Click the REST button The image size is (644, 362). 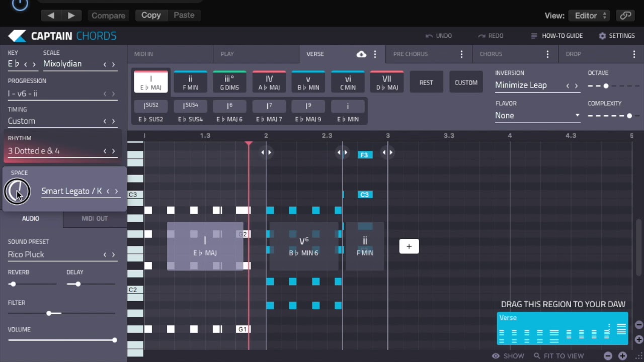pyautogui.click(x=426, y=82)
